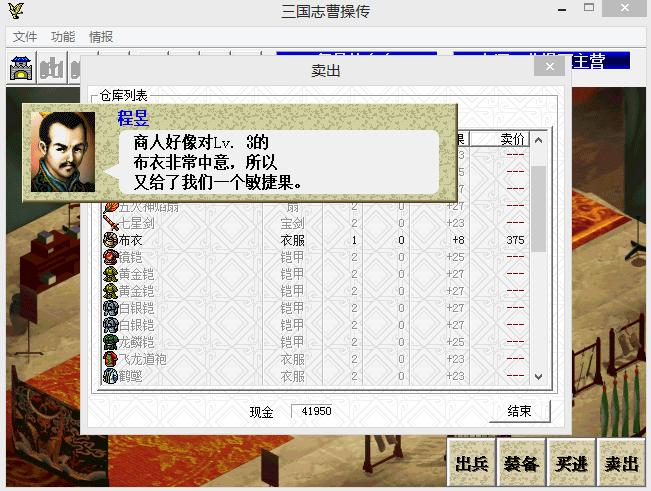Click the second toolbar icon beside the castle
The image size is (651, 491).
coord(52,68)
